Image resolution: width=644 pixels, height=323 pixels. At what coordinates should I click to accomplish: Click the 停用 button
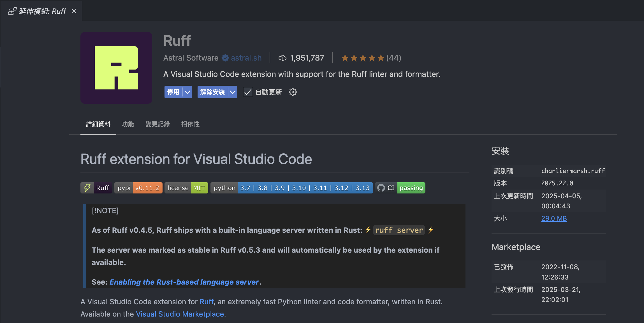(x=173, y=92)
